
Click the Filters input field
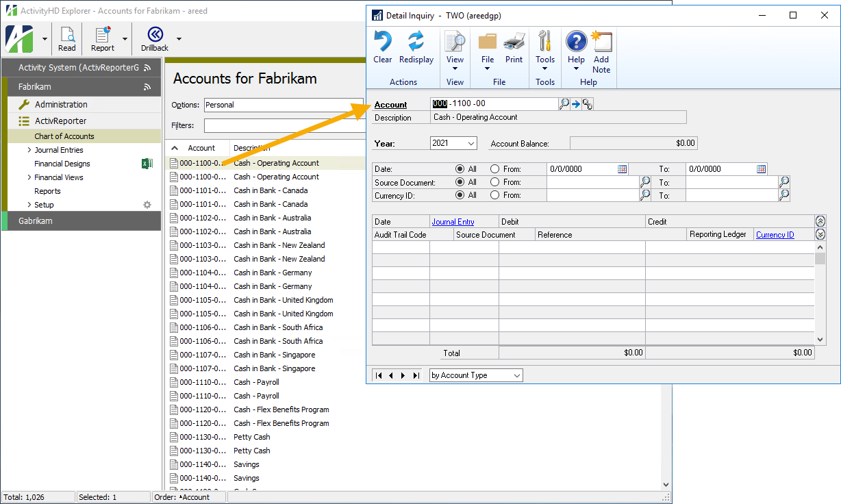(284, 125)
